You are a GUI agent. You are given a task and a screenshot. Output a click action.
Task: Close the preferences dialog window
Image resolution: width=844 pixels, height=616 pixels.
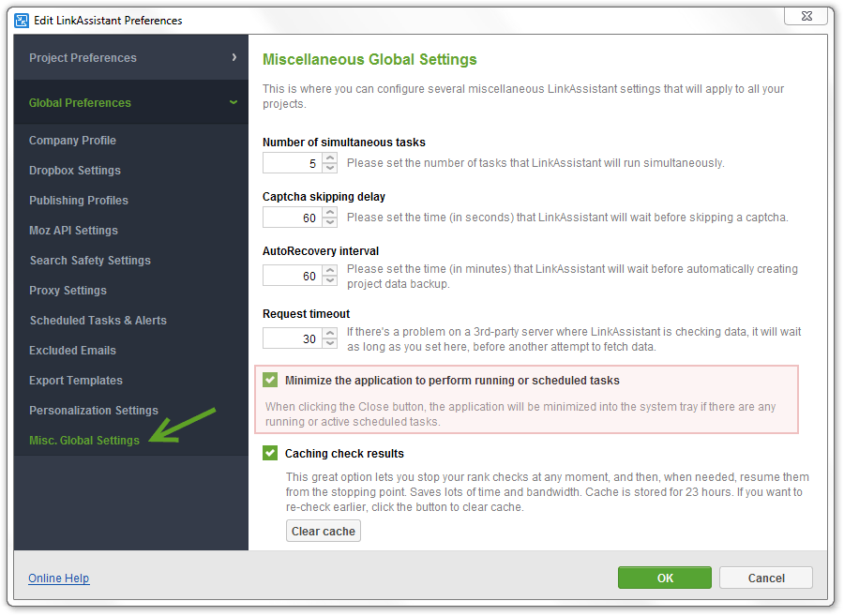[806, 17]
